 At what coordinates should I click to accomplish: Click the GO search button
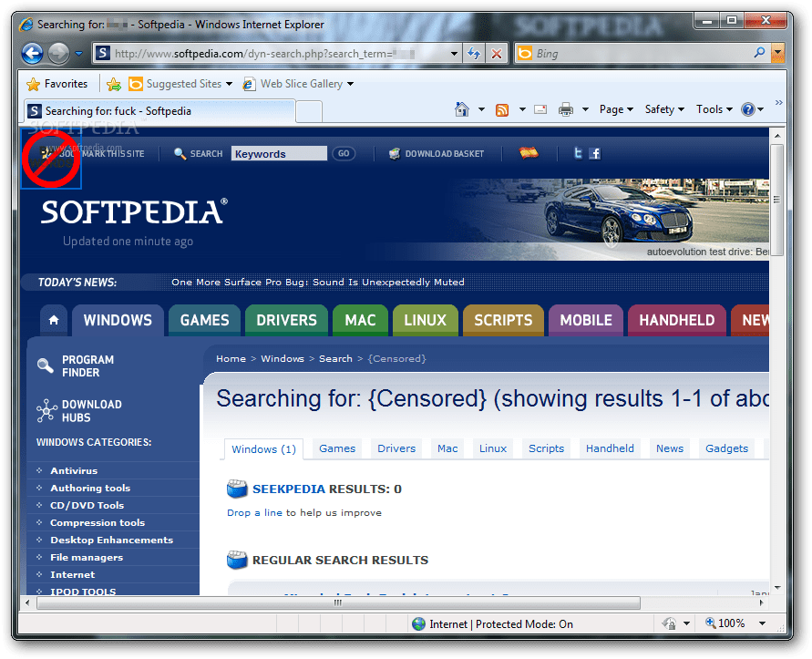[344, 153]
